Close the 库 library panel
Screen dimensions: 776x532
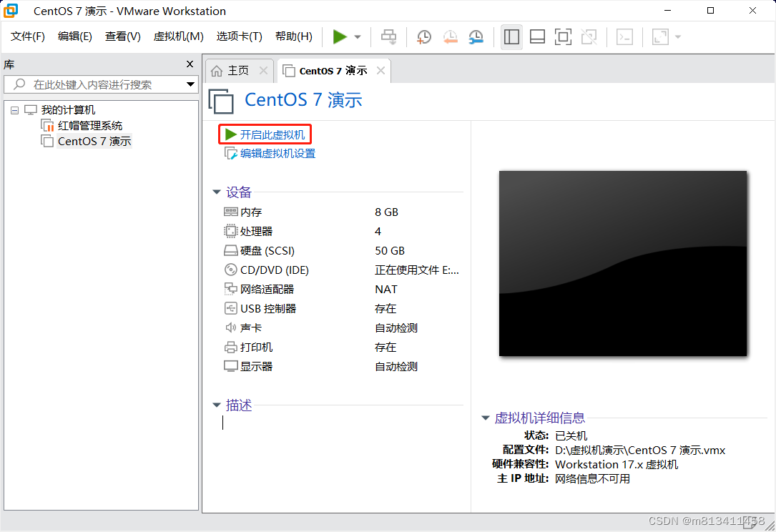click(x=190, y=64)
